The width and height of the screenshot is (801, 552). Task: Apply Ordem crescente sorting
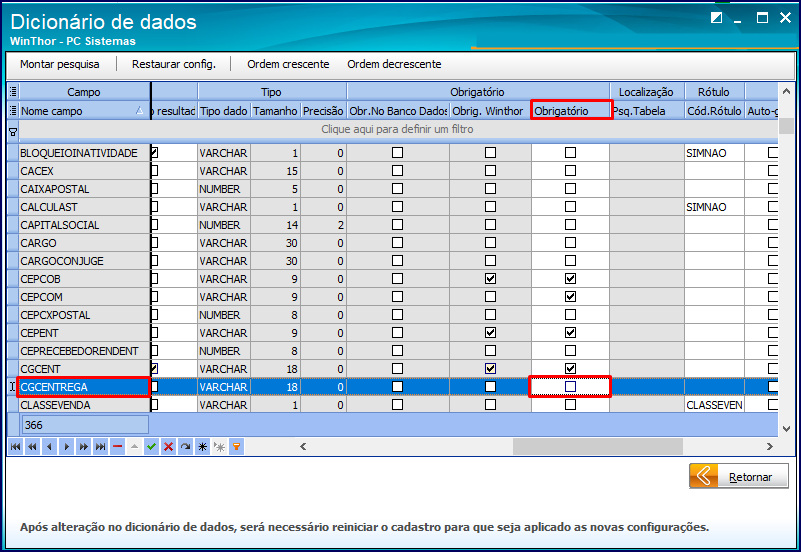pos(288,64)
